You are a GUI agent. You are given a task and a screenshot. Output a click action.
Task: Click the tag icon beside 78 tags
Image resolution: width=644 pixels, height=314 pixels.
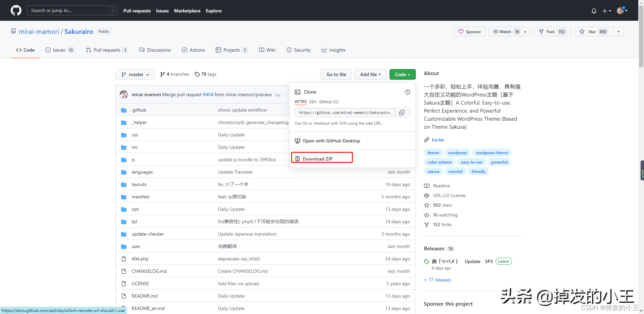pyautogui.click(x=197, y=74)
